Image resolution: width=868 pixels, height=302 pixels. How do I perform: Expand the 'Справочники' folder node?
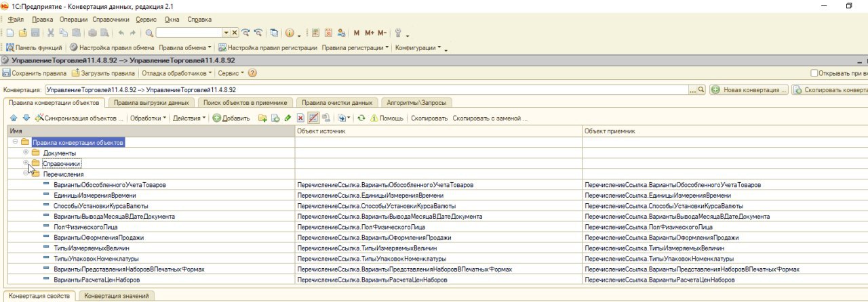point(26,163)
